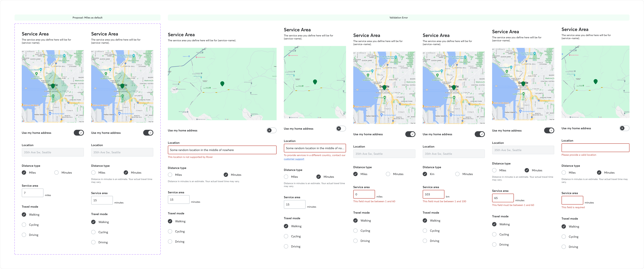644x269 pixels.
Task: Enable home address toggle above 'not supported by Rover' location
Action: 272,130
